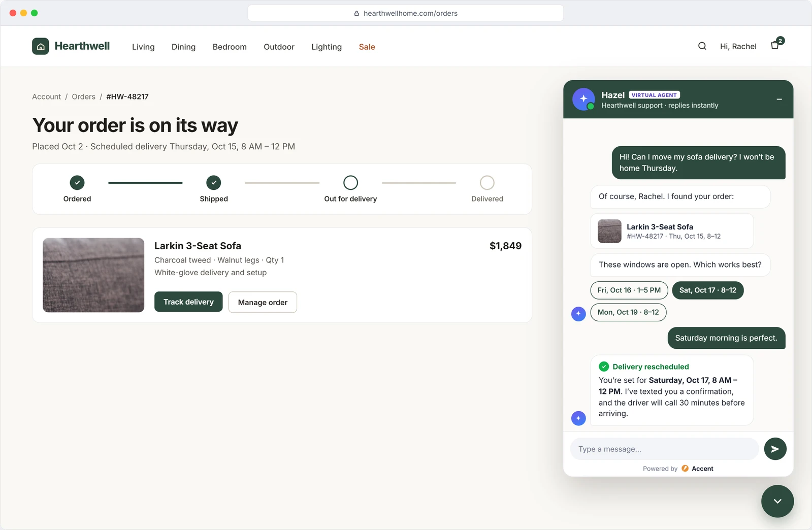Click the Delivery rescheduled heading

coord(651,367)
